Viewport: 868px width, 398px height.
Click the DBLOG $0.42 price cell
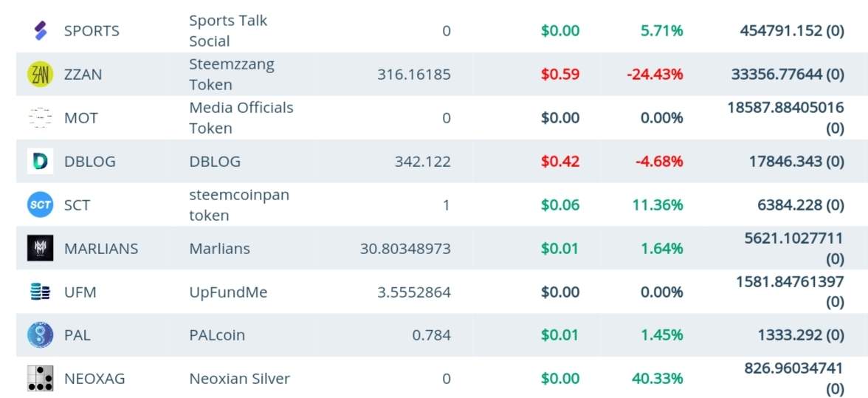coord(560,161)
